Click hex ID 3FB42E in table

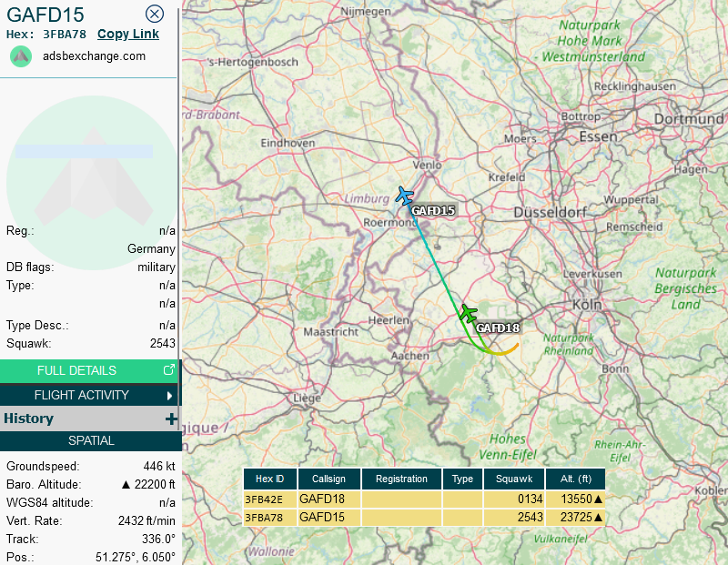click(x=264, y=499)
